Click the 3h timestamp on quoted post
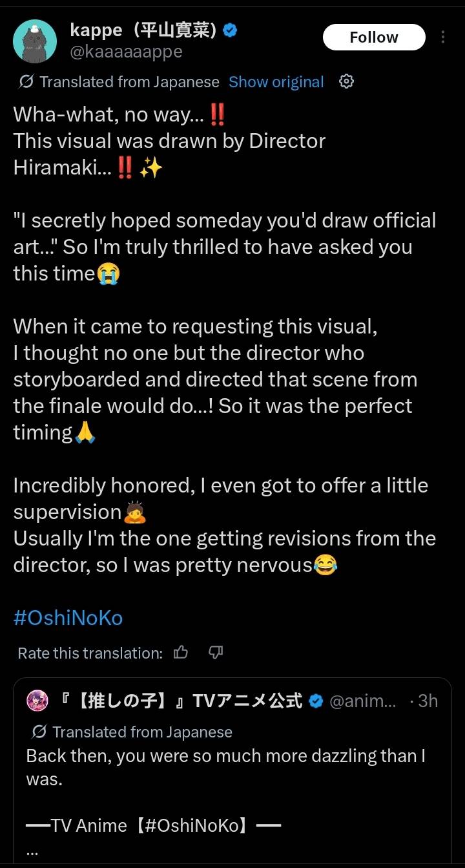465x868 pixels. tap(428, 701)
